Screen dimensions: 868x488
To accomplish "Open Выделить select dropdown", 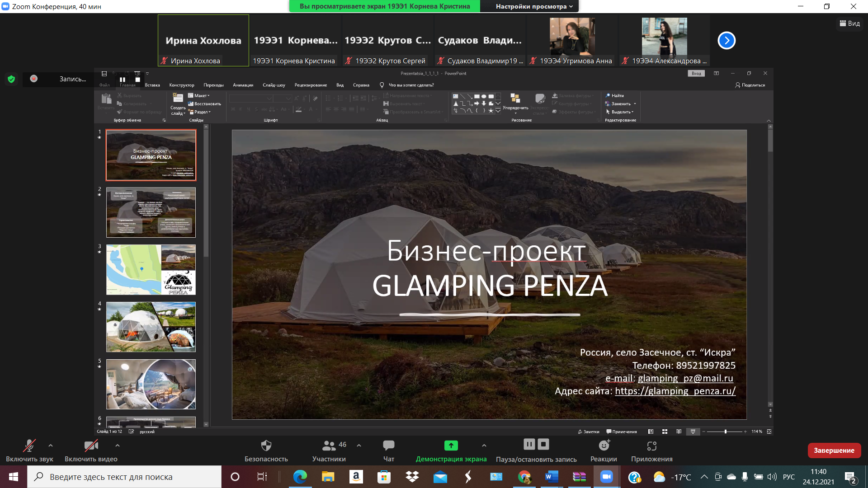I will tap(620, 112).
